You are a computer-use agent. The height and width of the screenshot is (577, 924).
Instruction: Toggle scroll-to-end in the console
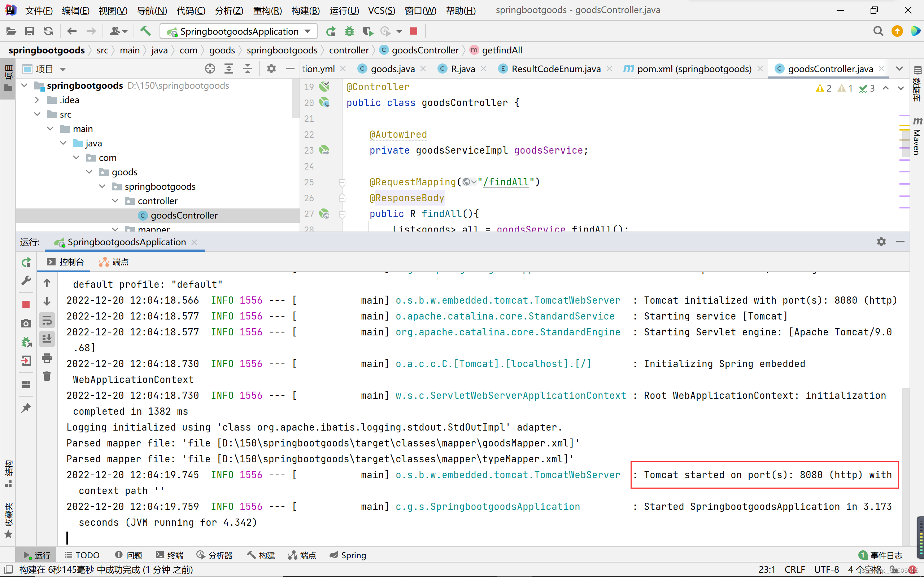click(x=47, y=339)
